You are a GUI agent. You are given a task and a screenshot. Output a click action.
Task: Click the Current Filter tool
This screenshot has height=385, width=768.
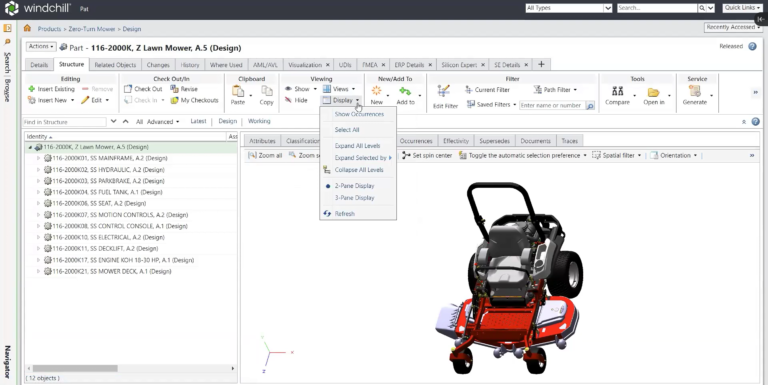tap(488, 90)
